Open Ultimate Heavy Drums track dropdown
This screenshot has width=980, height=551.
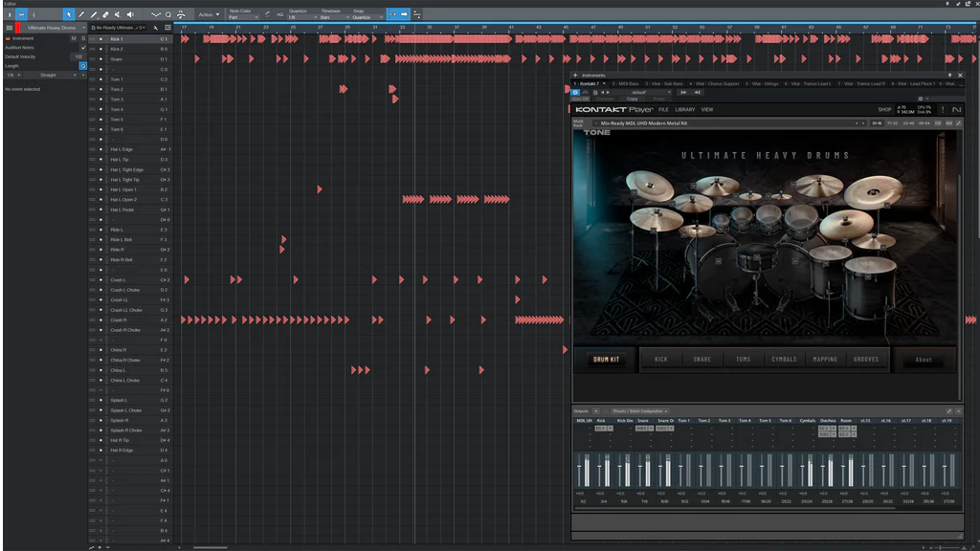[55, 28]
